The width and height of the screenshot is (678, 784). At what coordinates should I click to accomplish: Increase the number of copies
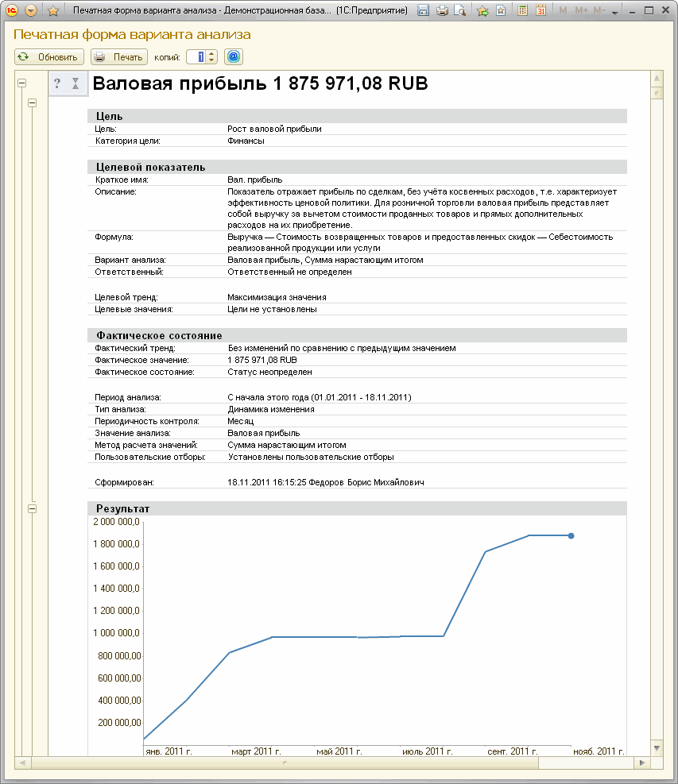(x=212, y=53)
